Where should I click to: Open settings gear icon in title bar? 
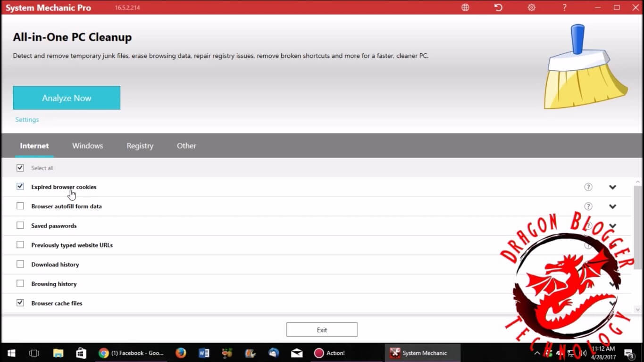[532, 8]
